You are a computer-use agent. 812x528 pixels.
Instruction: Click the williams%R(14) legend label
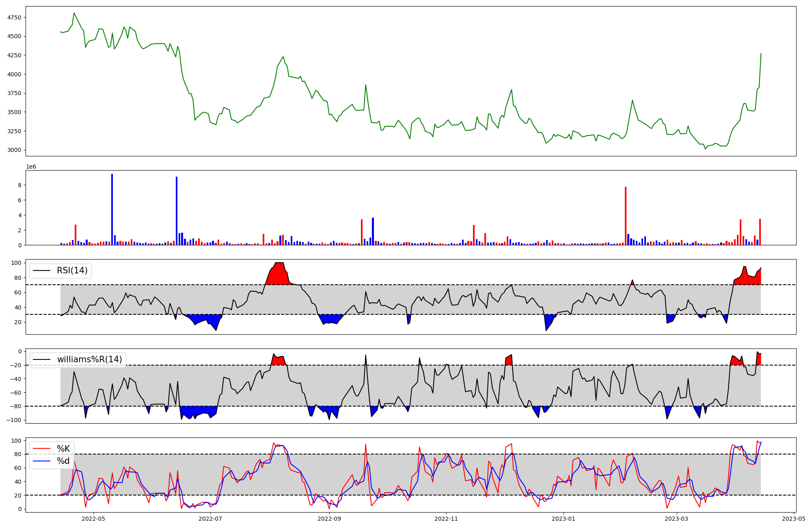pyautogui.click(x=89, y=359)
